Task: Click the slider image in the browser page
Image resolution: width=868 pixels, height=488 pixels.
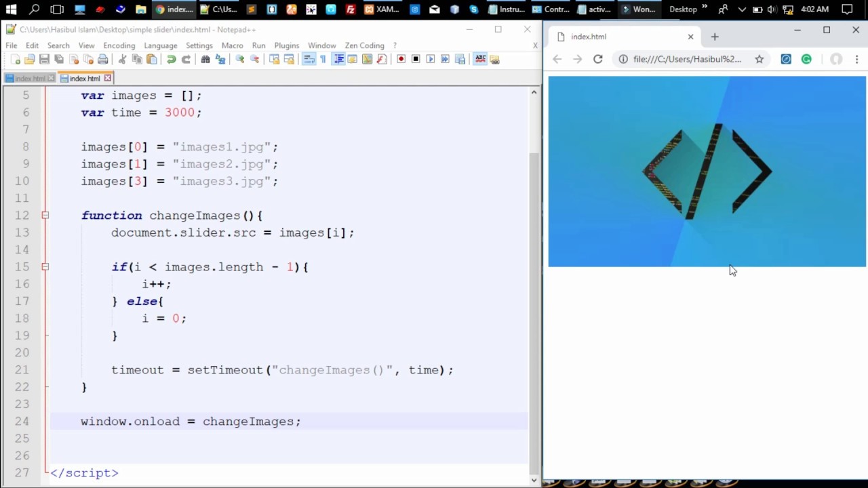Action: [x=707, y=171]
